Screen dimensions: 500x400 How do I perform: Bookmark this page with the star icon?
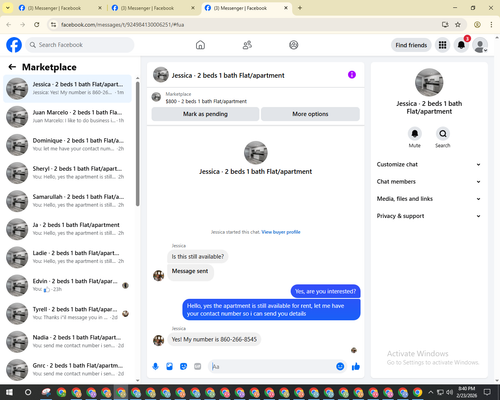(458, 25)
